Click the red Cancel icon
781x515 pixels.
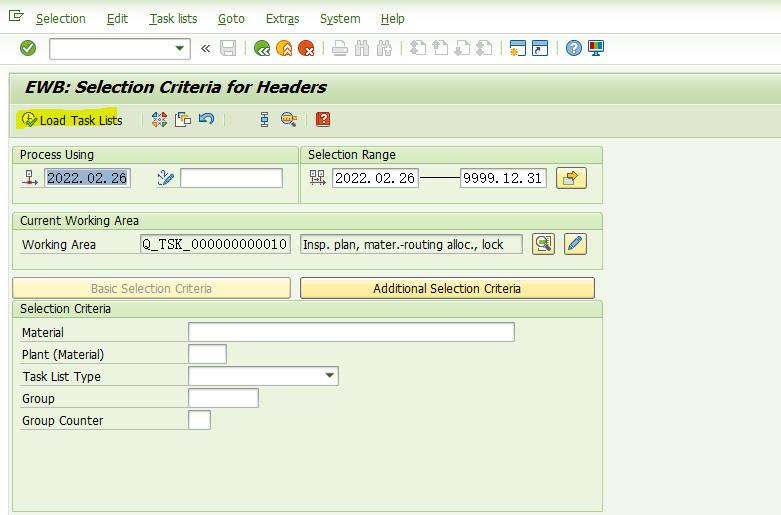click(x=306, y=48)
